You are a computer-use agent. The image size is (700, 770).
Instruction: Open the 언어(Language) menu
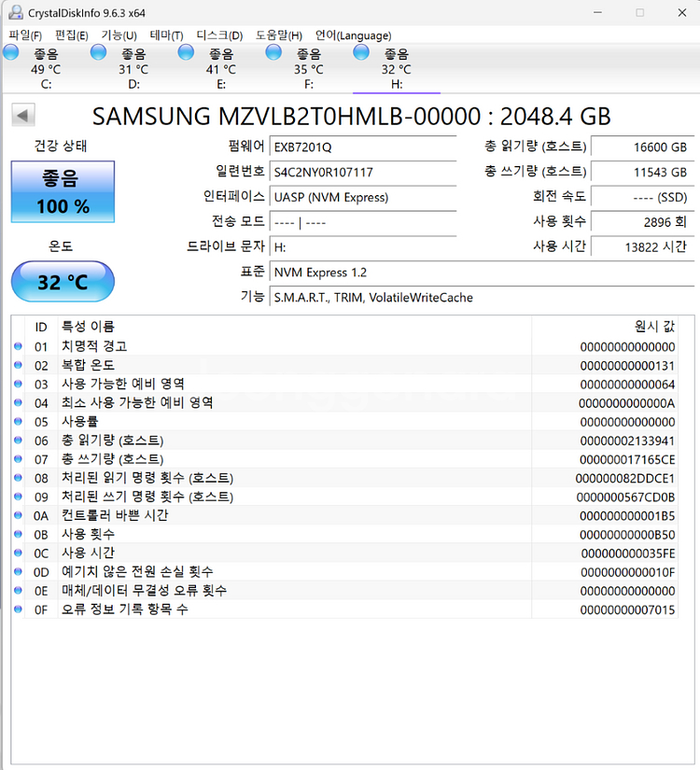(353, 35)
